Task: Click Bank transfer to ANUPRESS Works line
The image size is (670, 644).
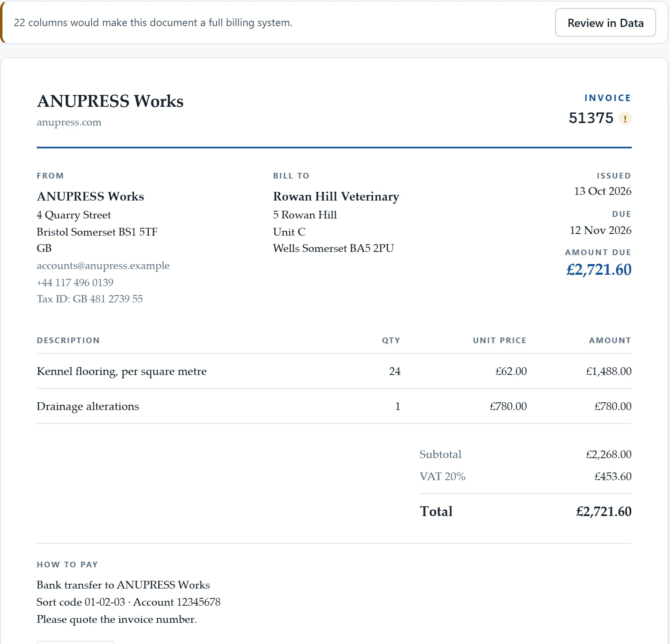Action: click(x=123, y=585)
